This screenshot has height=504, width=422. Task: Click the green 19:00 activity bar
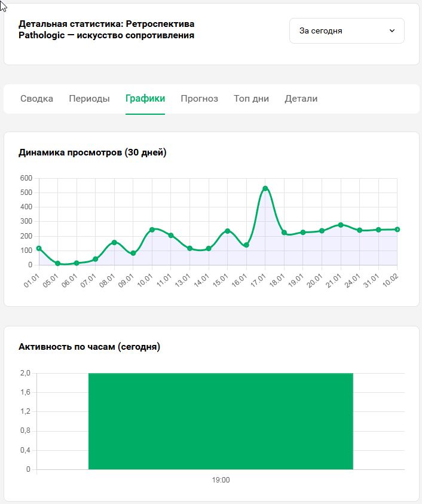click(x=221, y=421)
